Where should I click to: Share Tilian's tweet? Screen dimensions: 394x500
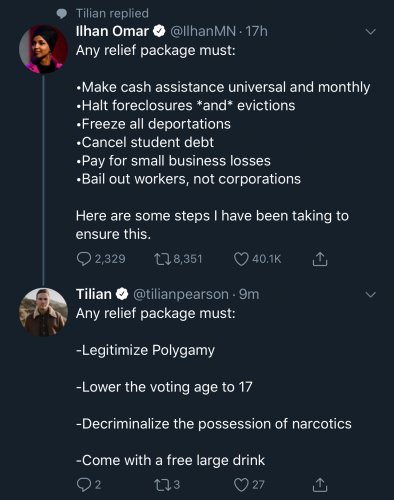click(x=320, y=485)
